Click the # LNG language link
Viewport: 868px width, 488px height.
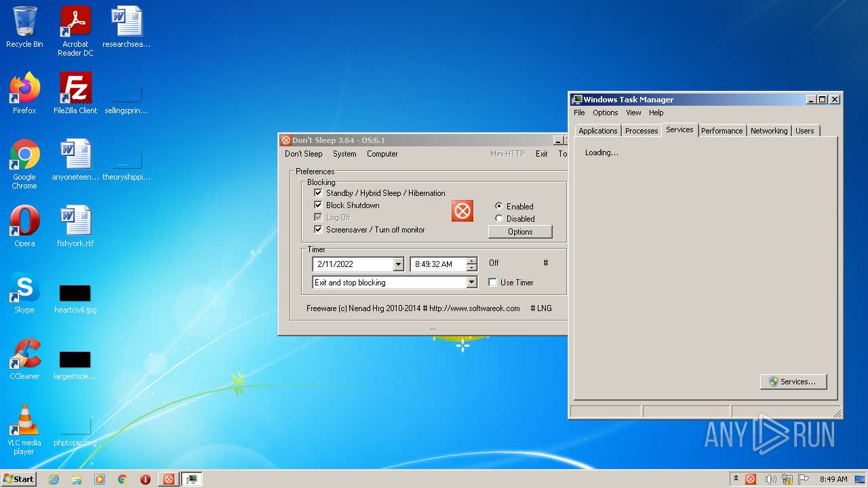(x=541, y=308)
